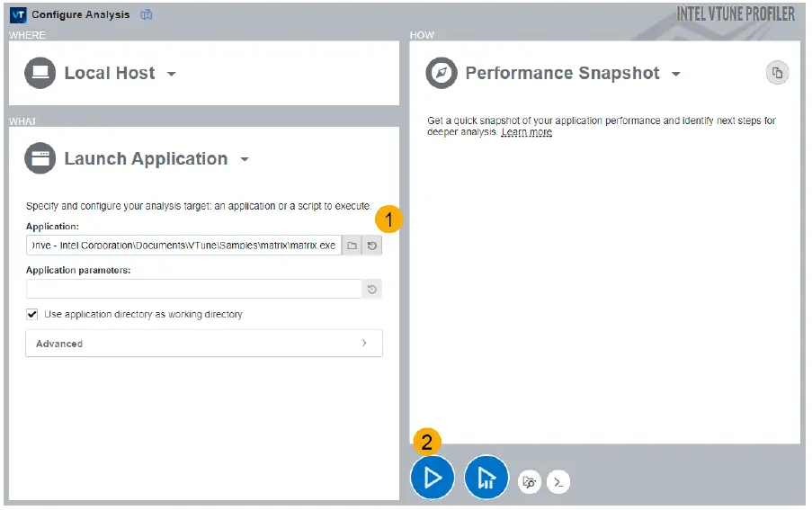Screen dimensions: 812x510
Task: Click the Local Host computer icon
Action: click(40, 73)
